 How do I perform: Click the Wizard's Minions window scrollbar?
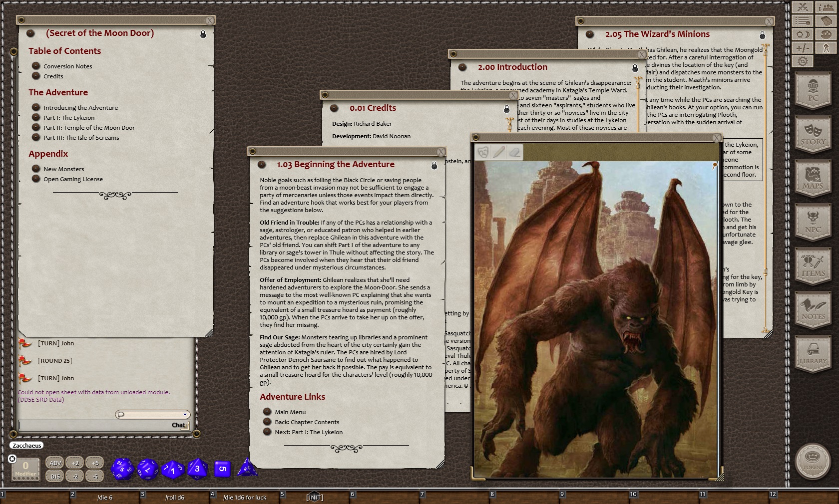click(765, 190)
